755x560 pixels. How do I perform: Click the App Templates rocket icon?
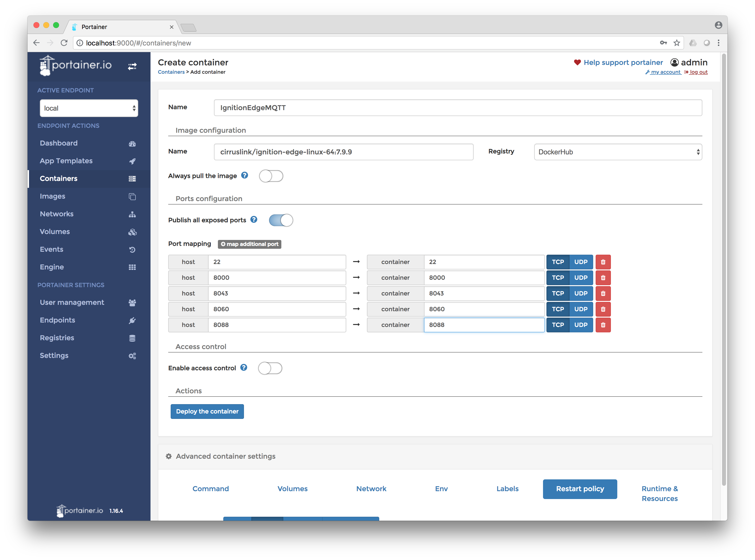(x=132, y=161)
